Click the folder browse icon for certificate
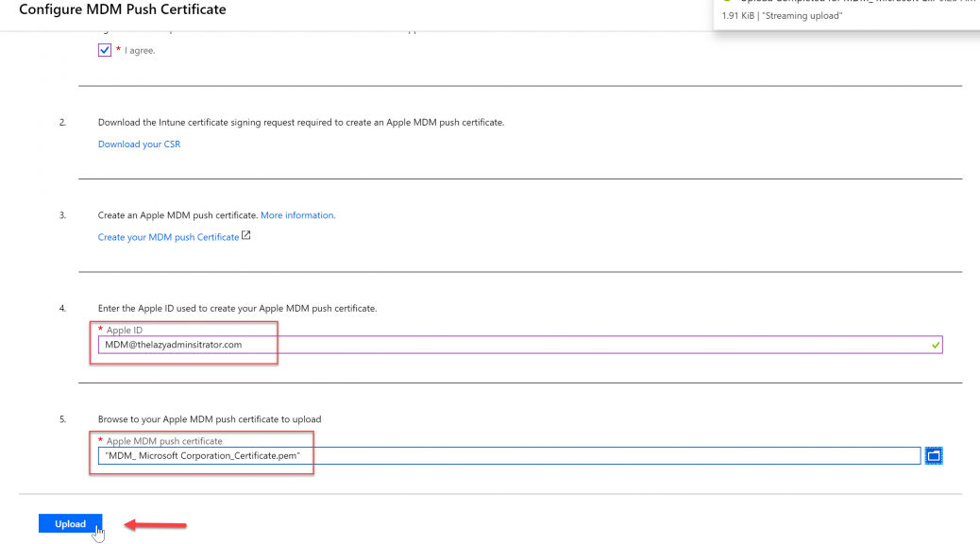Screen dimensions: 980x544 pos(933,456)
